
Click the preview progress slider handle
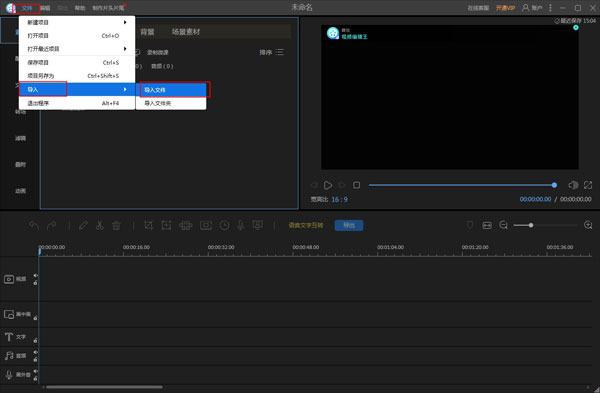[x=554, y=185]
